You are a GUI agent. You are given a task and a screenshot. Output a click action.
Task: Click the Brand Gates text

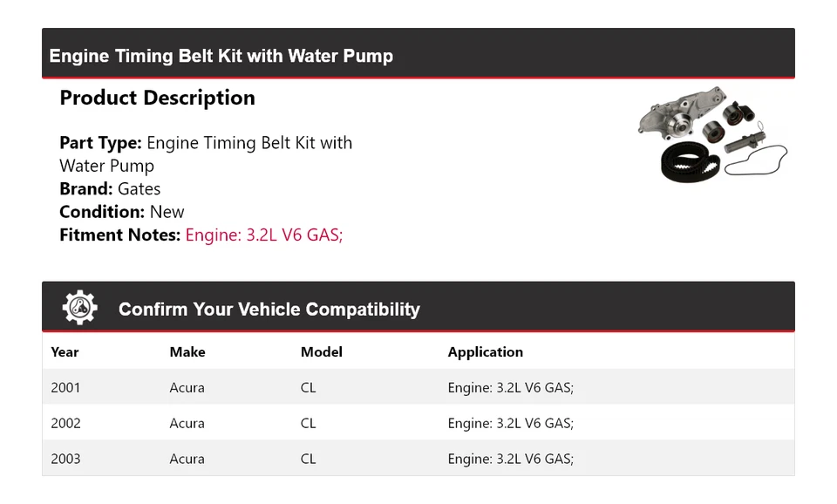(x=110, y=188)
